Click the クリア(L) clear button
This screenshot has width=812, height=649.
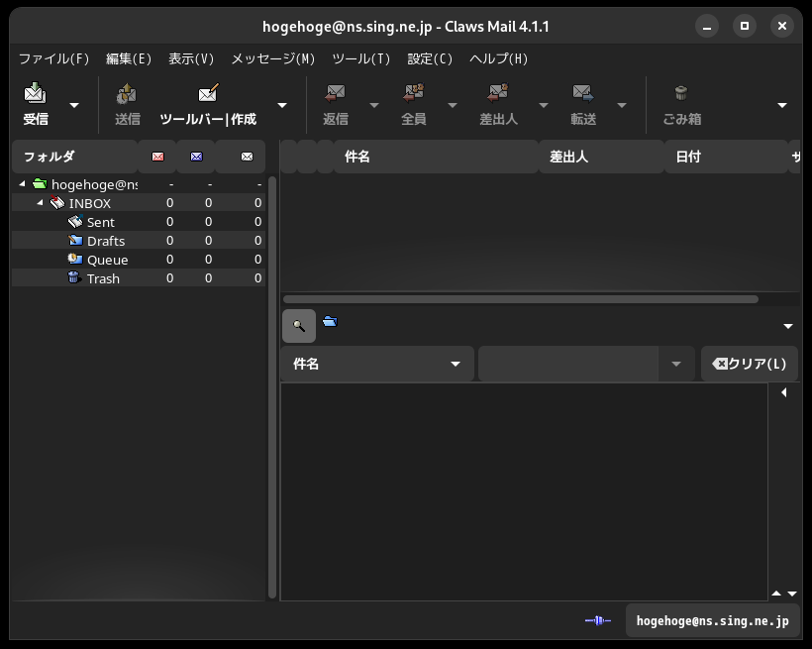pos(750,364)
